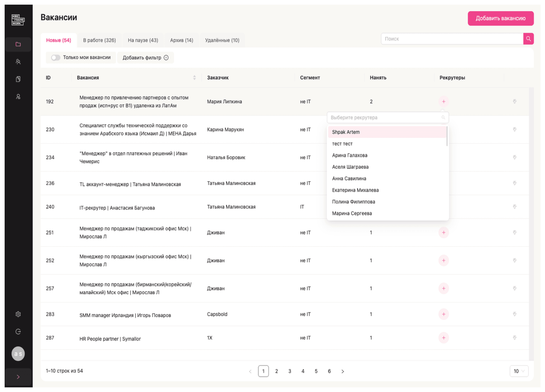Screen dimensions: 545x392
Task: Open settings via the gear icon
Action: tap(18, 314)
